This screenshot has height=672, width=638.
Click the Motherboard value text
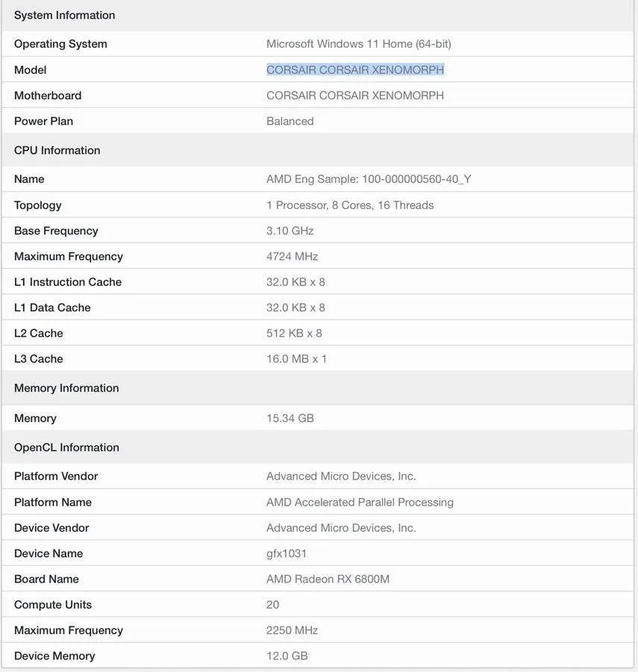click(355, 95)
